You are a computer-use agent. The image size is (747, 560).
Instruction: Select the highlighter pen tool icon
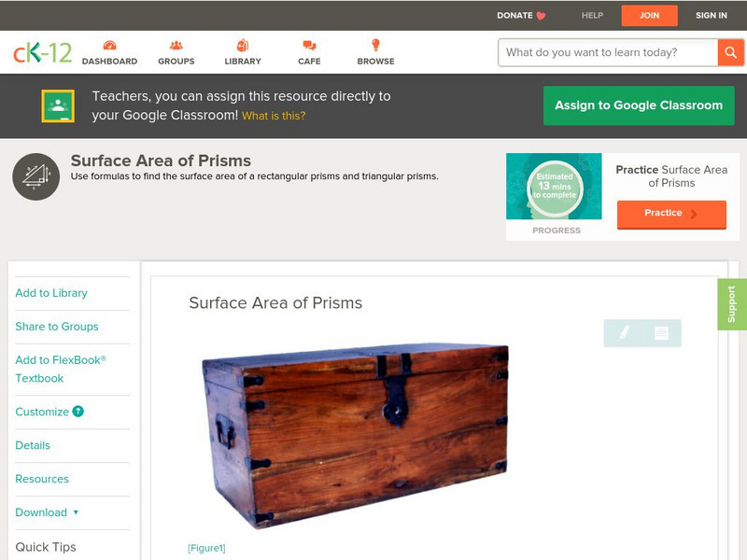coord(624,332)
